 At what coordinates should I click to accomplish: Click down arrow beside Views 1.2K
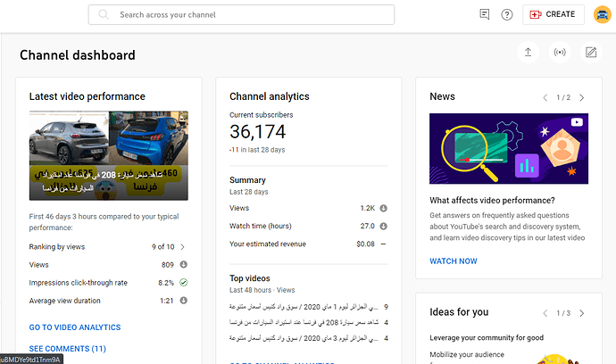[x=383, y=208]
